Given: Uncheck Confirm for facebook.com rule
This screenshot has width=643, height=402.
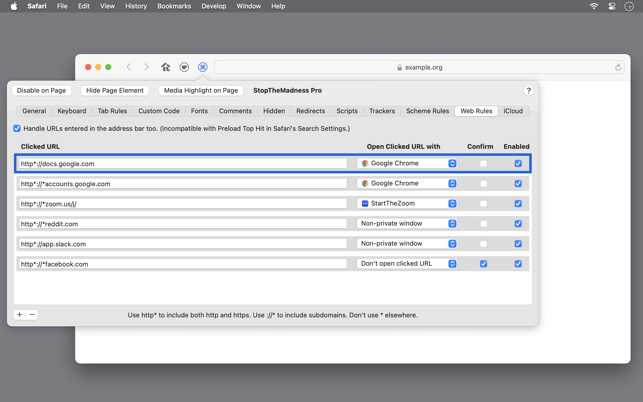Looking at the screenshot, I should point(483,264).
